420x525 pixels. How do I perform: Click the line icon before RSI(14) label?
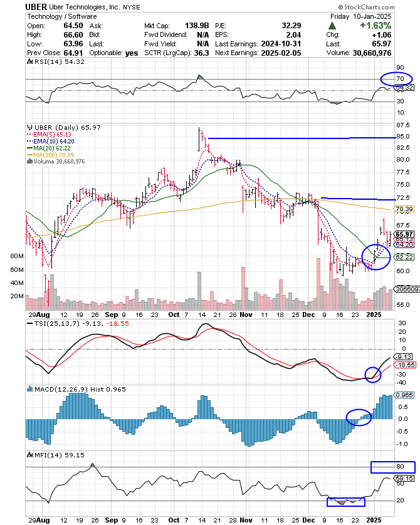click(30, 61)
